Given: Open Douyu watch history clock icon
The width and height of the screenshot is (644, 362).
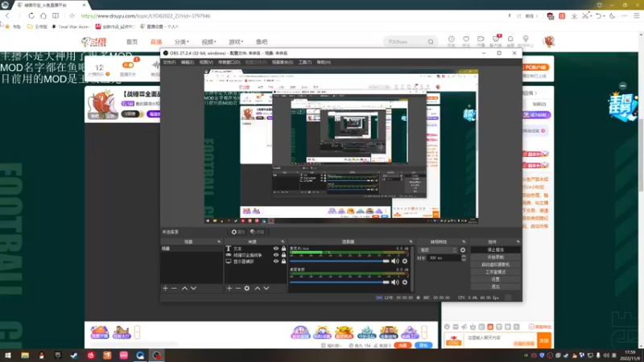Looking at the screenshot, I should coord(452,39).
